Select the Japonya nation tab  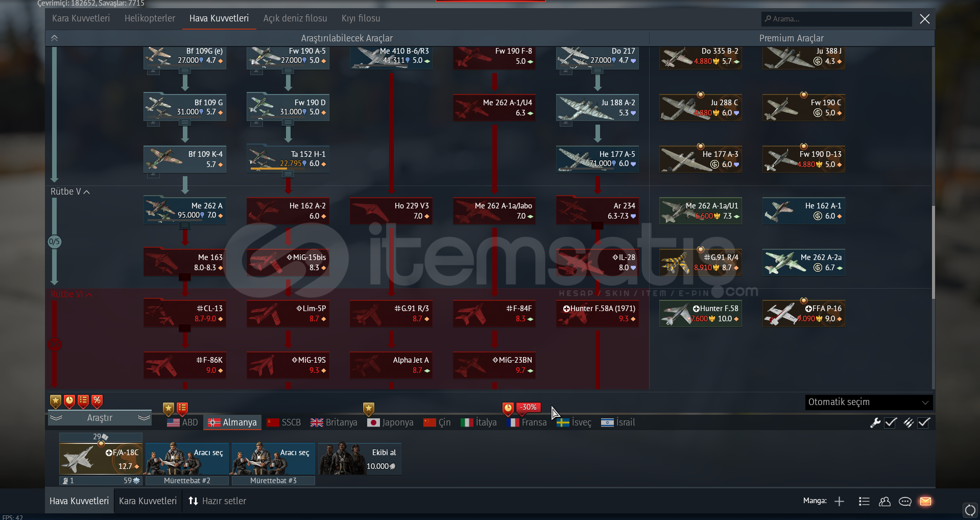(x=391, y=422)
